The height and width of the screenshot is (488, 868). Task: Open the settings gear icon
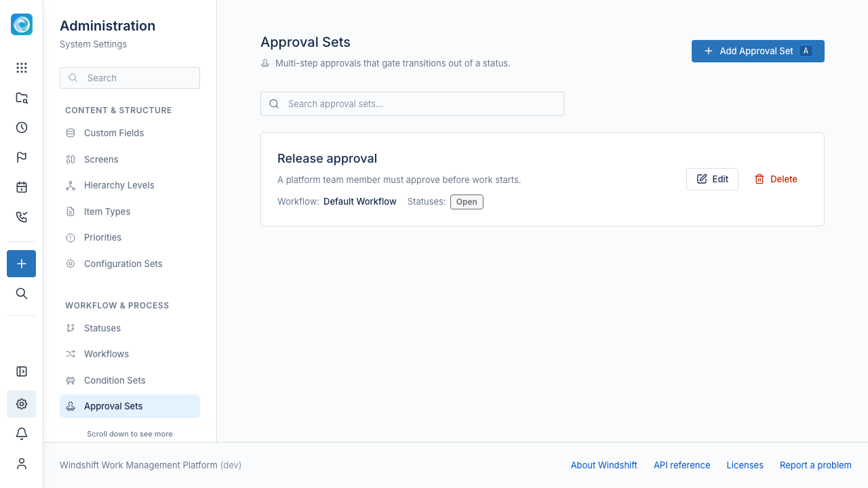tap(22, 404)
